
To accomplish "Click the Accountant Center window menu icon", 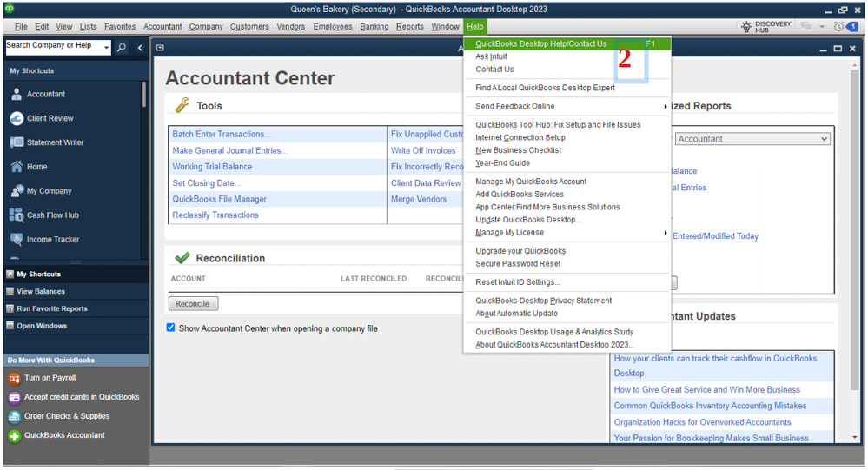I will point(160,48).
